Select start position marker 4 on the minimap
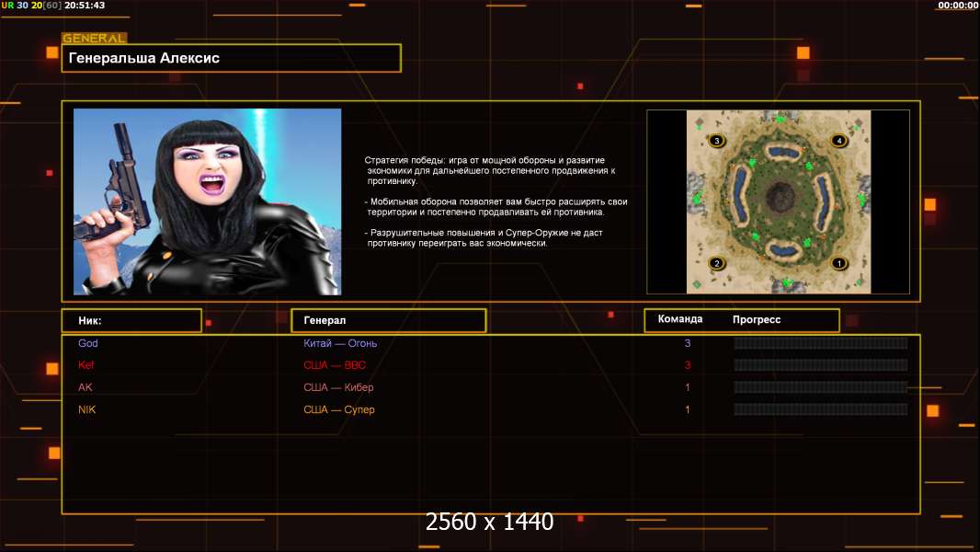 pos(838,141)
